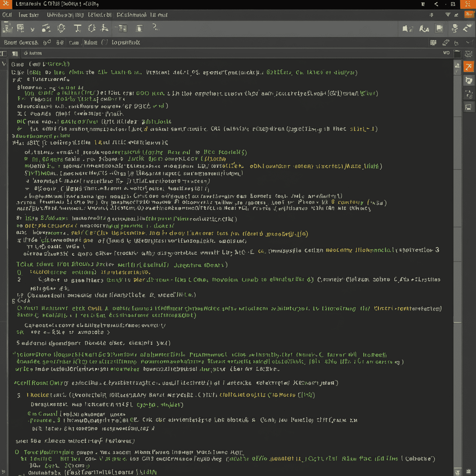Open the funnel filter dropdown on menu bar

pos(448,15)
